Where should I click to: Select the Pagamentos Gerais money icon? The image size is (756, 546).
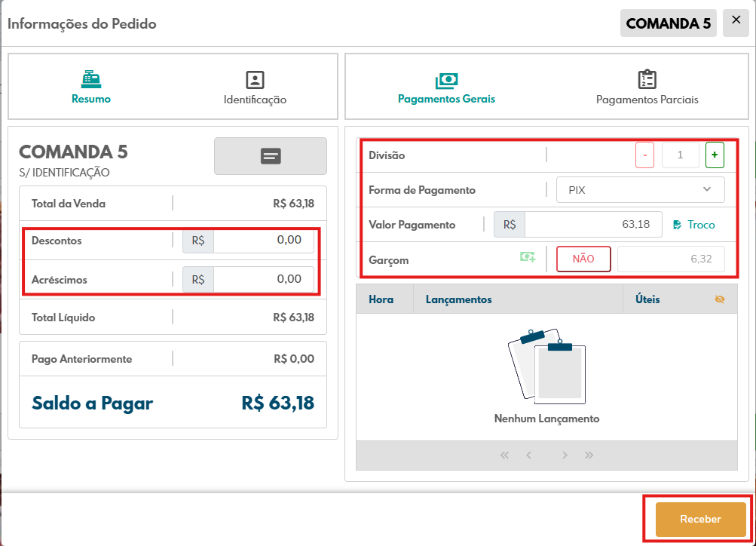click(446, 80)
